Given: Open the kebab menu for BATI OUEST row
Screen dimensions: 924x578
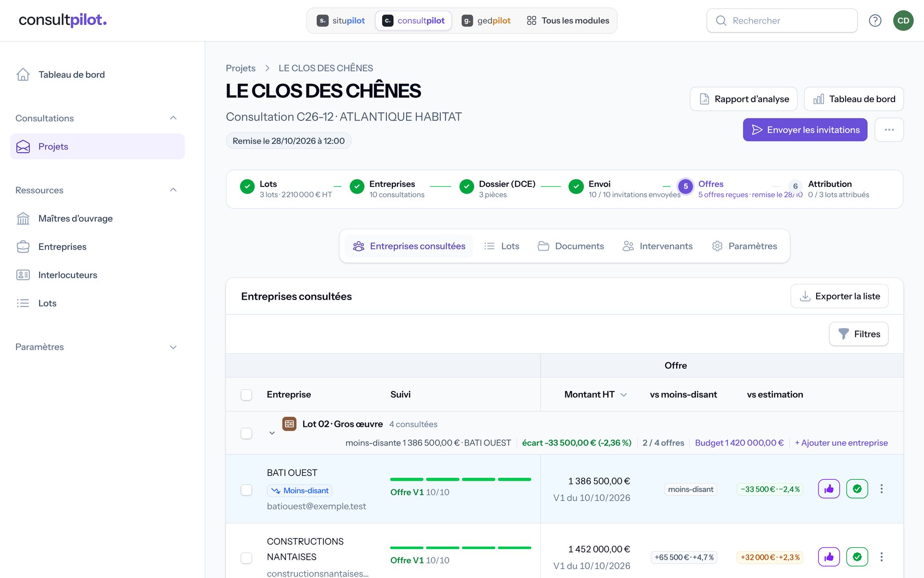Looking at the screenshot, I should coord(882,489).
